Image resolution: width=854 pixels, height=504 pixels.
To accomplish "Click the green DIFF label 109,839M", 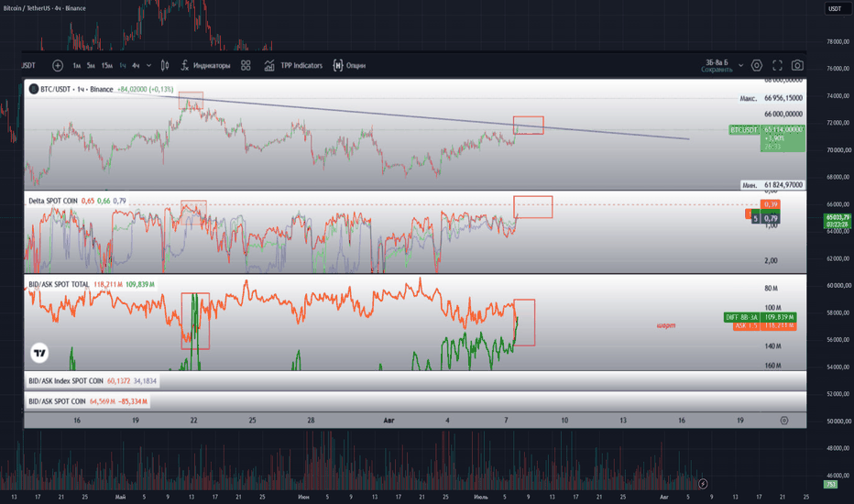I will [761, 317].
